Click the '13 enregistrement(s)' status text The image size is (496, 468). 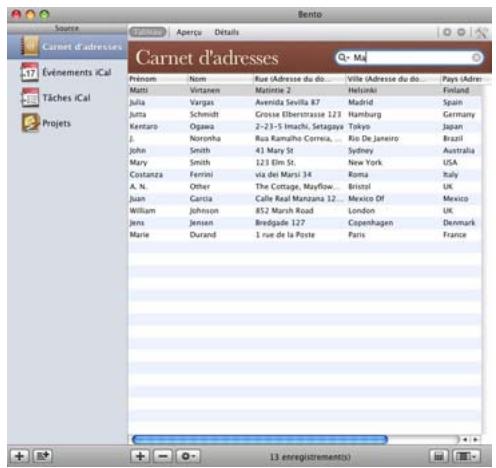click(x=310, y=457)
